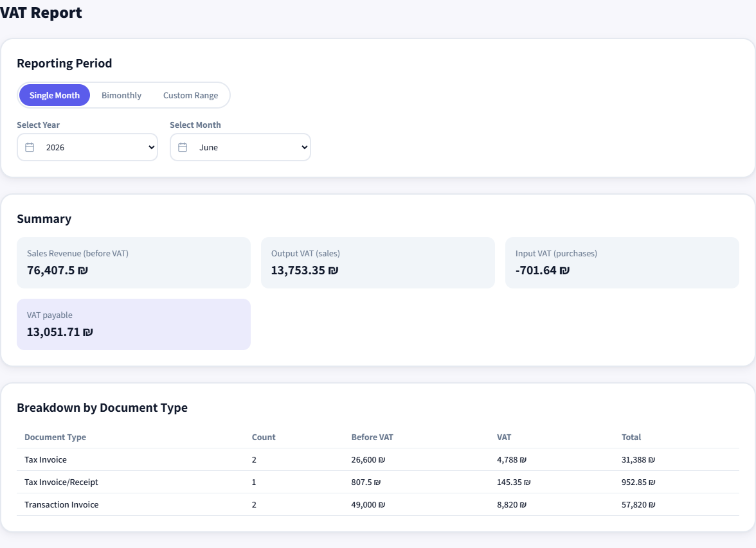This screenshot has height=548, width=756.
Task: Click the shekel symbol beside Output VAT amount
Action: click(x=333, y=270)
